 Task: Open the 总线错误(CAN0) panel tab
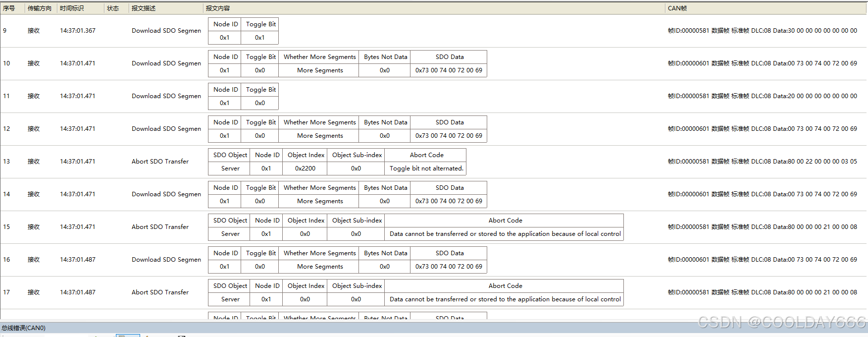pos(23,328)
